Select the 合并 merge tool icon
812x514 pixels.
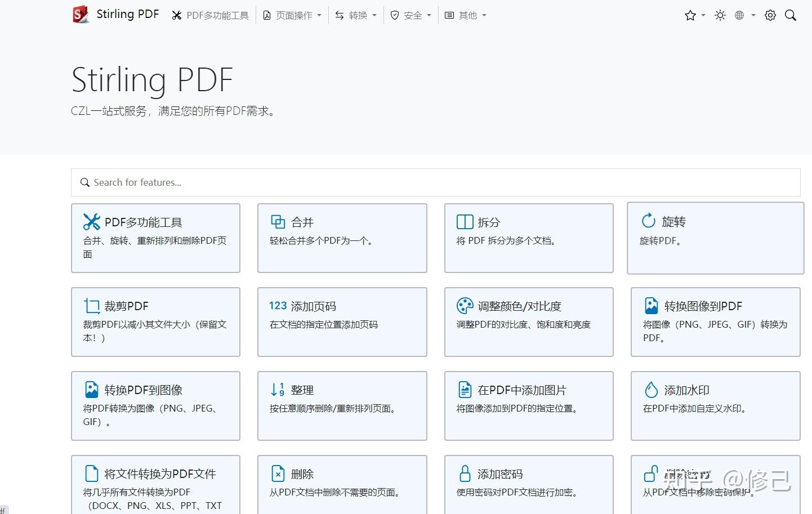[x=278, y=222]
